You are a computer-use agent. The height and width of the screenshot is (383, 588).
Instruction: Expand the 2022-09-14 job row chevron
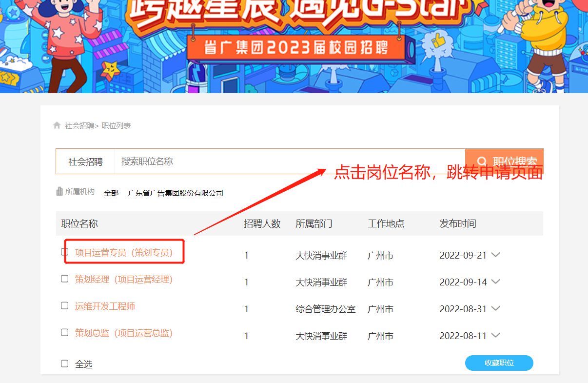point(496,282)
